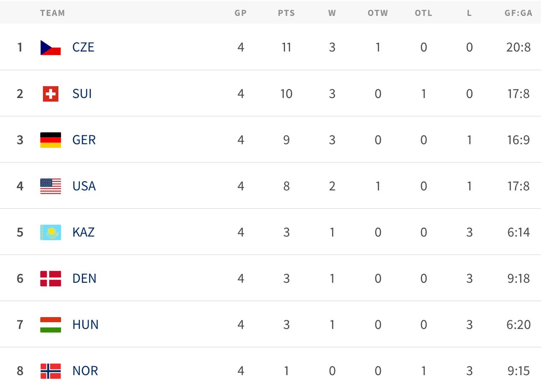Sort standings by PTS column header
Image resolution: width=541 pixels, height=392 pixels.
click(x=286, y=13)
